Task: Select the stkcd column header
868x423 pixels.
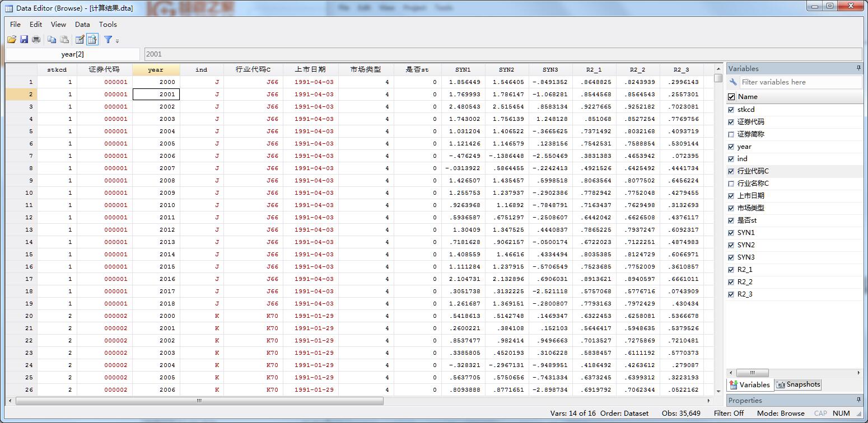Action: pyautogui.click(x=57, y=69)
